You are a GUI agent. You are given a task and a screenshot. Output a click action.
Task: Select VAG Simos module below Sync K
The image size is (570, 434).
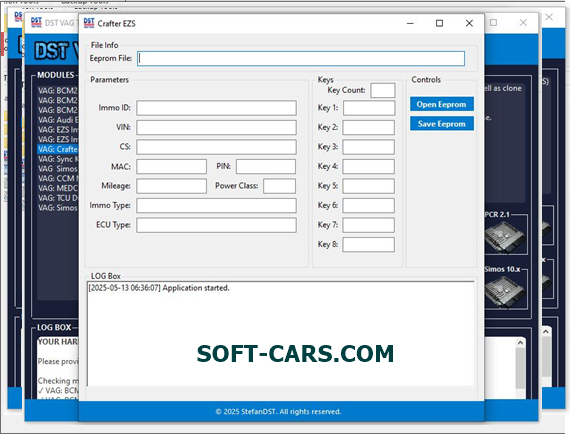(57, 169)
